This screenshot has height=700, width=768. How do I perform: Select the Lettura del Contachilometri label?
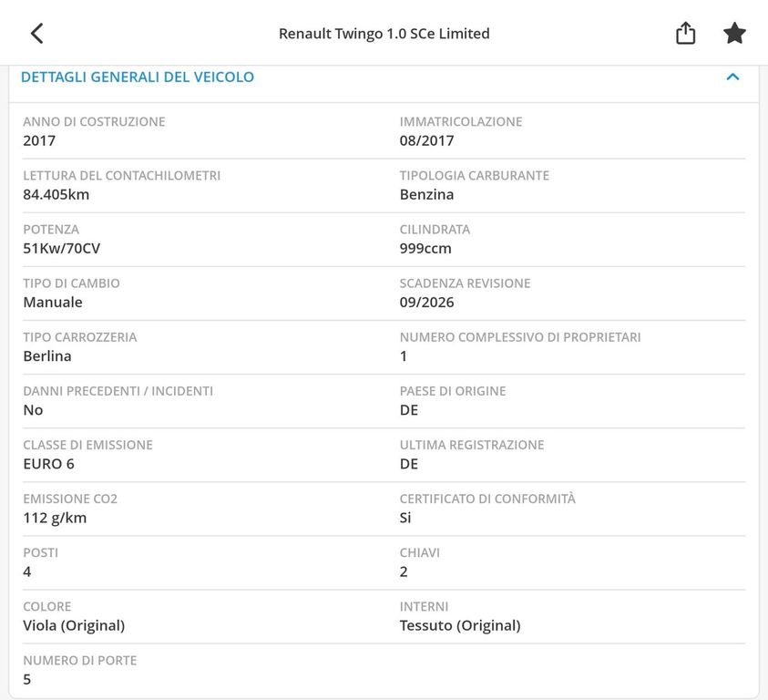[x=121, y=176]
